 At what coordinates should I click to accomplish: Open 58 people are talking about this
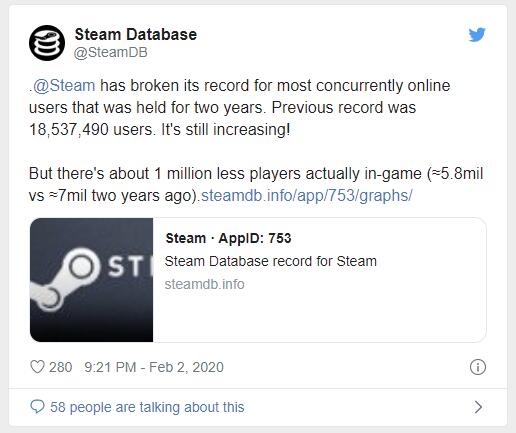(147, 407)
